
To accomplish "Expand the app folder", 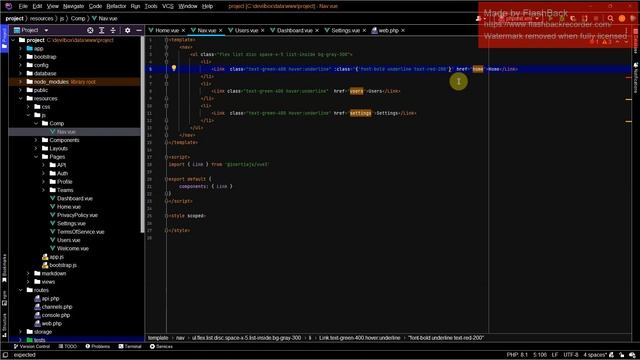I will pyautogui.click(x=20, y=48).
